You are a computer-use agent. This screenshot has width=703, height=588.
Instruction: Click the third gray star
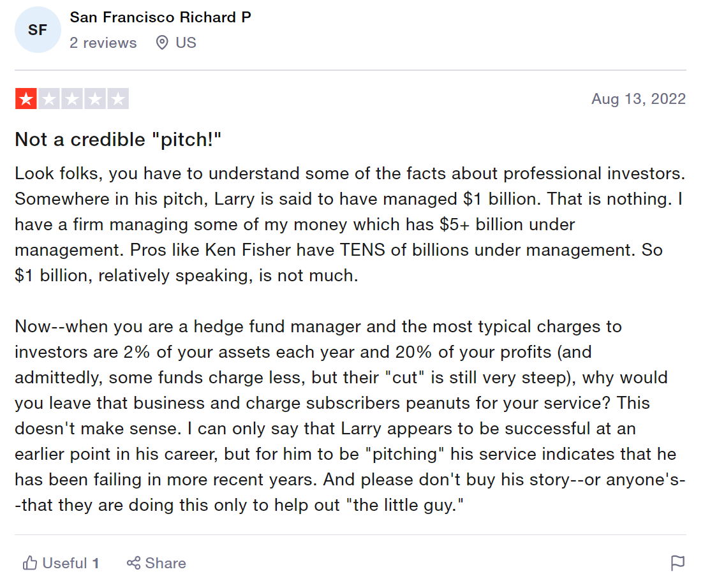(x=72, y=99)
